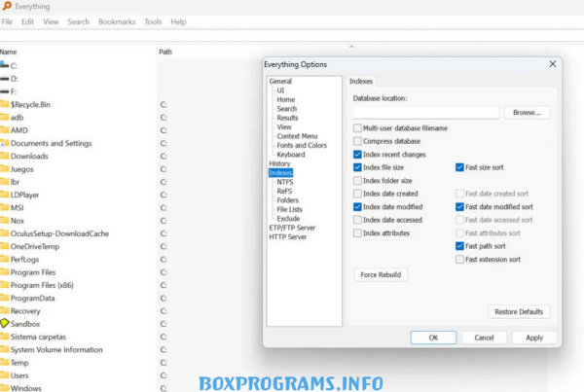Select UI in options tree
The image size is (584, 392).
pos(280,90)
